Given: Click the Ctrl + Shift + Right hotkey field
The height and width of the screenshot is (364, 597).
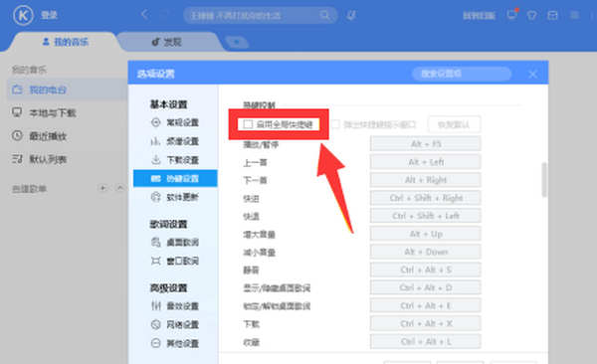Looking at the screenshot, I should [x=425, y=198].
